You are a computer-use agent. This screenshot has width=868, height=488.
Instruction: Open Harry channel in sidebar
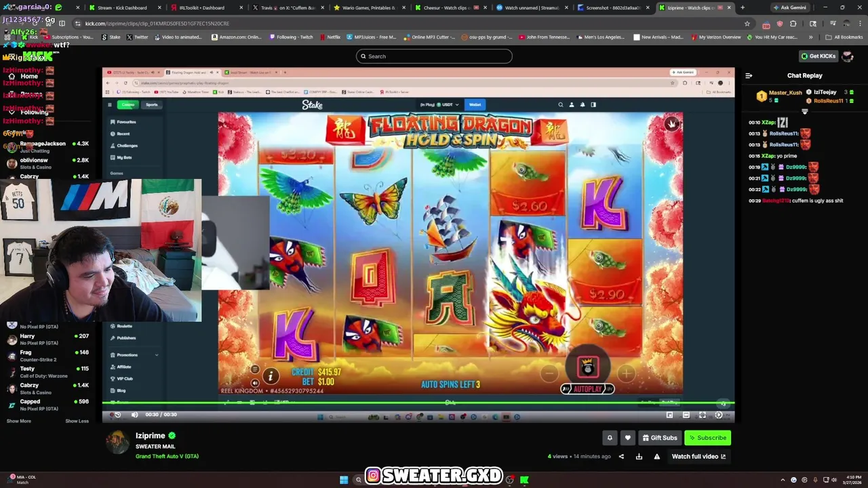click(x=47, y=339)
